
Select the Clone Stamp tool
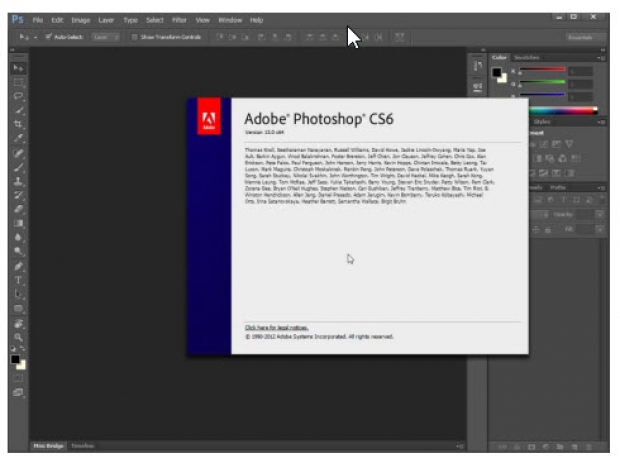tap(18, 181)
